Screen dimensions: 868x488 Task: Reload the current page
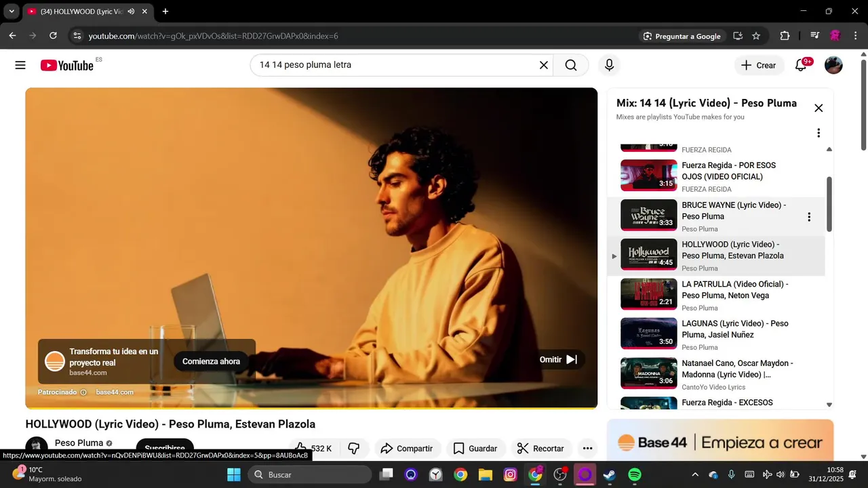tap(54, 36)
